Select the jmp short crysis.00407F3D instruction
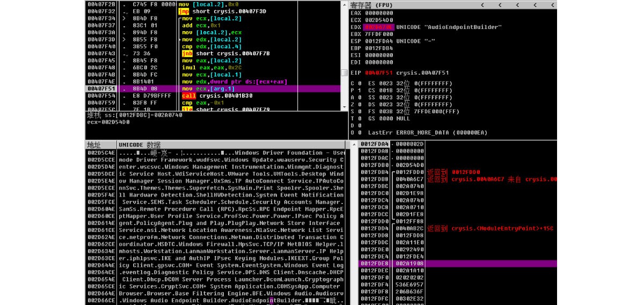The height and width of the screenshot is (305, 644). 221,11
